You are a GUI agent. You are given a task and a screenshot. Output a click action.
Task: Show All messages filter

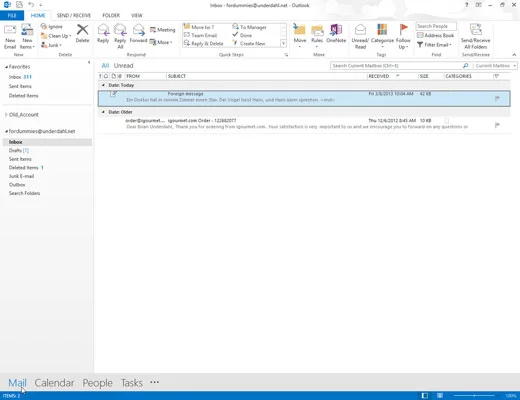pyautogui.click(x=105, y=66)
